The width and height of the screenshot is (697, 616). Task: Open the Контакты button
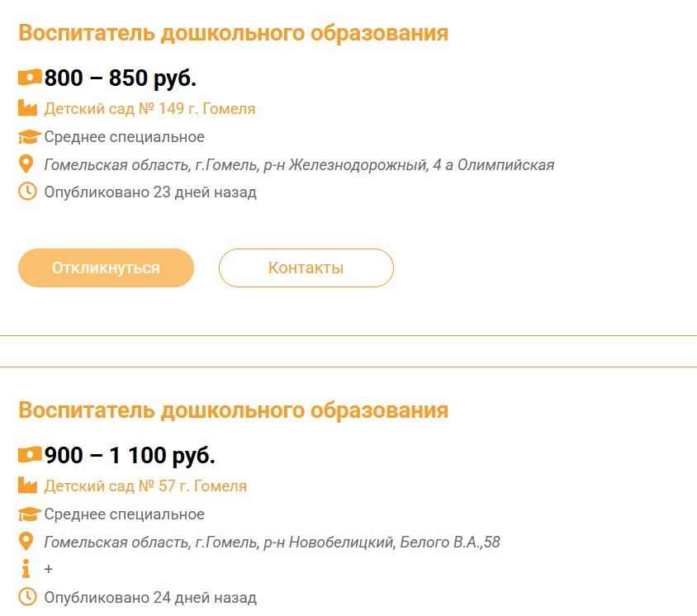pos(306,268)
